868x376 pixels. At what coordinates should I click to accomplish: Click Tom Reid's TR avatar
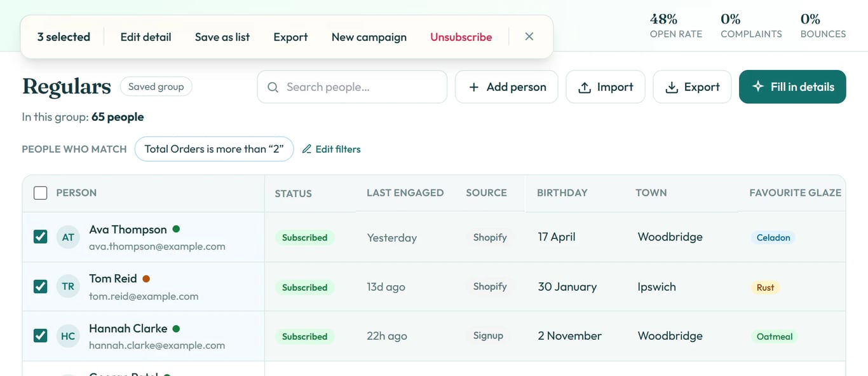[x=68, y=286]
